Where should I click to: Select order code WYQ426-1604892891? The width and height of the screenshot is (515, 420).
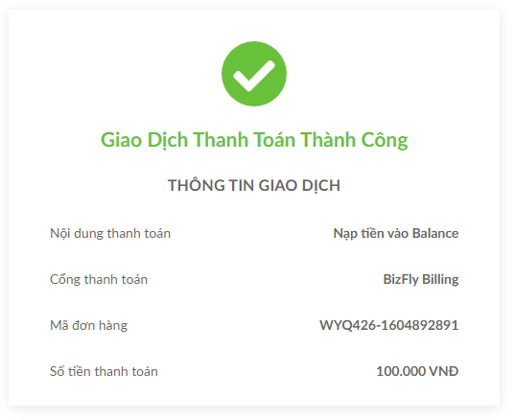388,325
